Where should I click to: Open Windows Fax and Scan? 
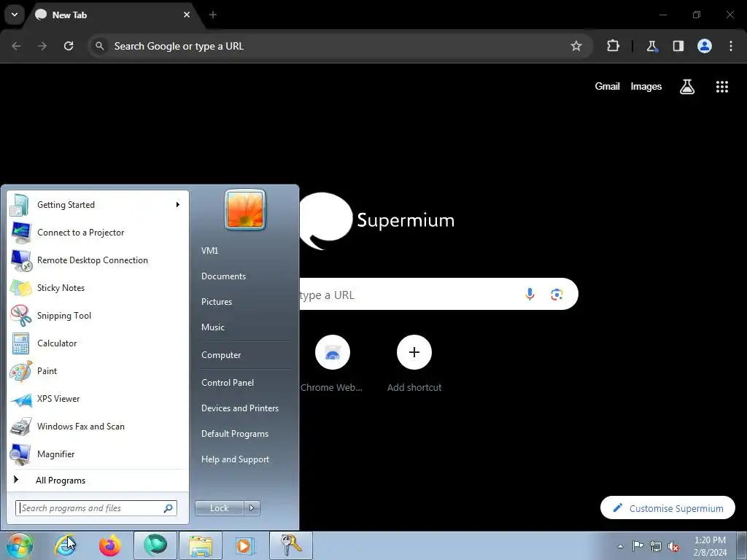[97, 426]
